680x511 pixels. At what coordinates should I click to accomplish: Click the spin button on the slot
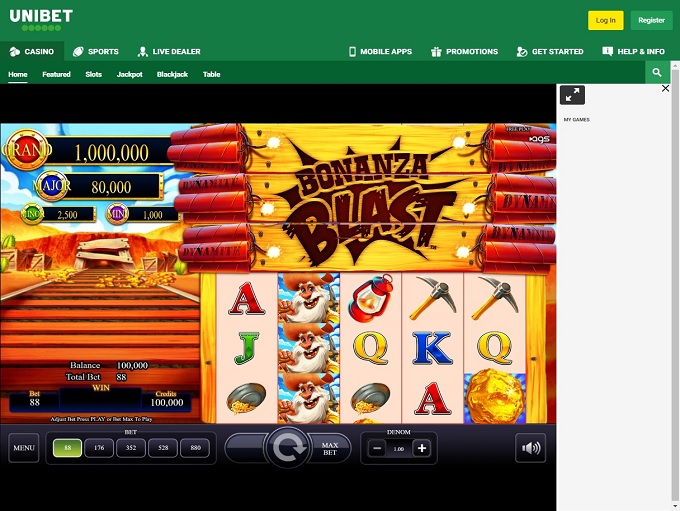[288, 448]
